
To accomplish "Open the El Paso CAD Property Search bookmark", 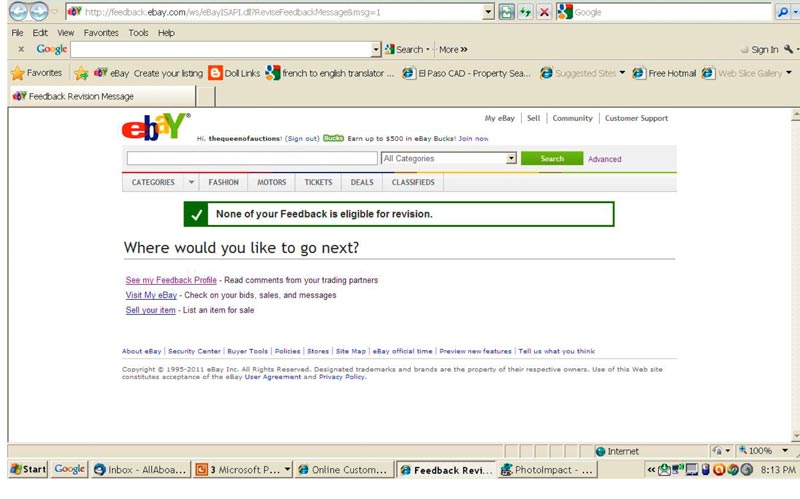I will tap(466, 73).
